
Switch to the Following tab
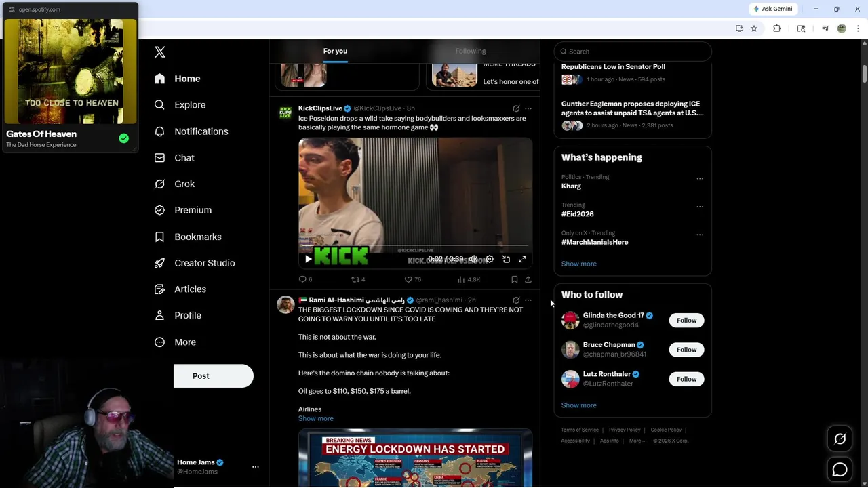pyautogui.click(x=471, y=51)
